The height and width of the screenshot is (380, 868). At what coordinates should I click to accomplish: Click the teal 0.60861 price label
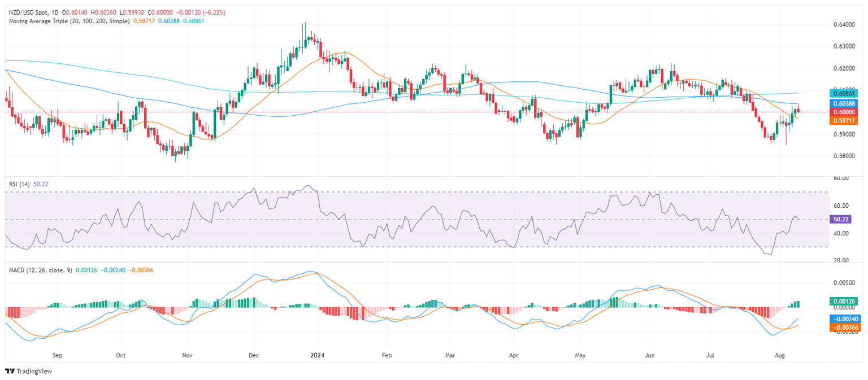845,92
